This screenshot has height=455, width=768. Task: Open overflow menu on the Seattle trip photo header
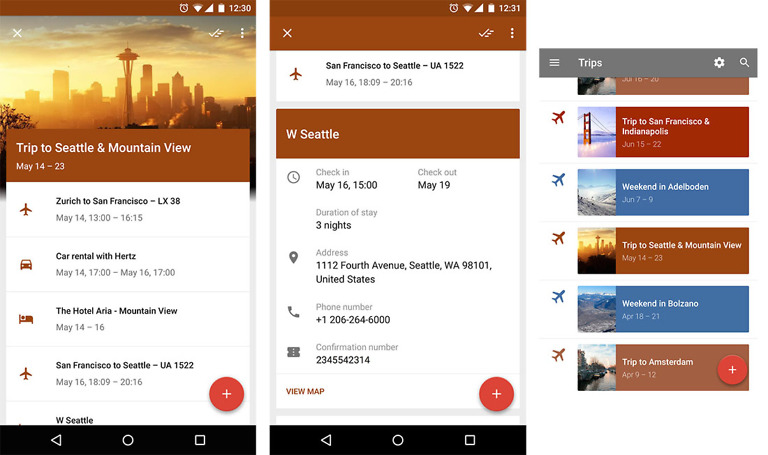point(242,33)
